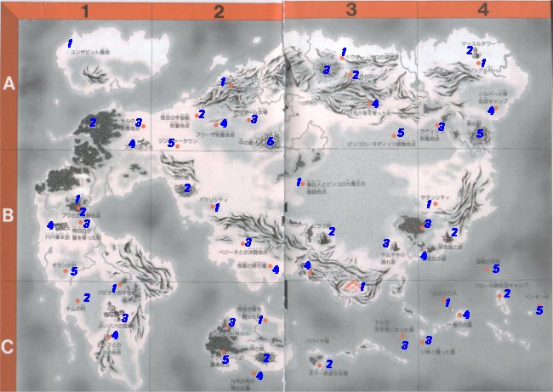
Task: Select the フリーザ到着地点 label
Action: click(x=214, y=134)
